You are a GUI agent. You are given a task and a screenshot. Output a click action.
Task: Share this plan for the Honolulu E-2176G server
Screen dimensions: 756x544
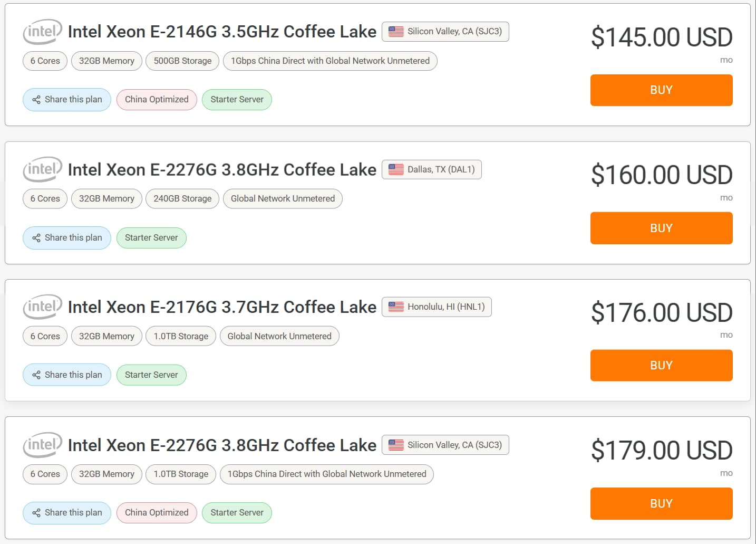(x=67, y=375)
